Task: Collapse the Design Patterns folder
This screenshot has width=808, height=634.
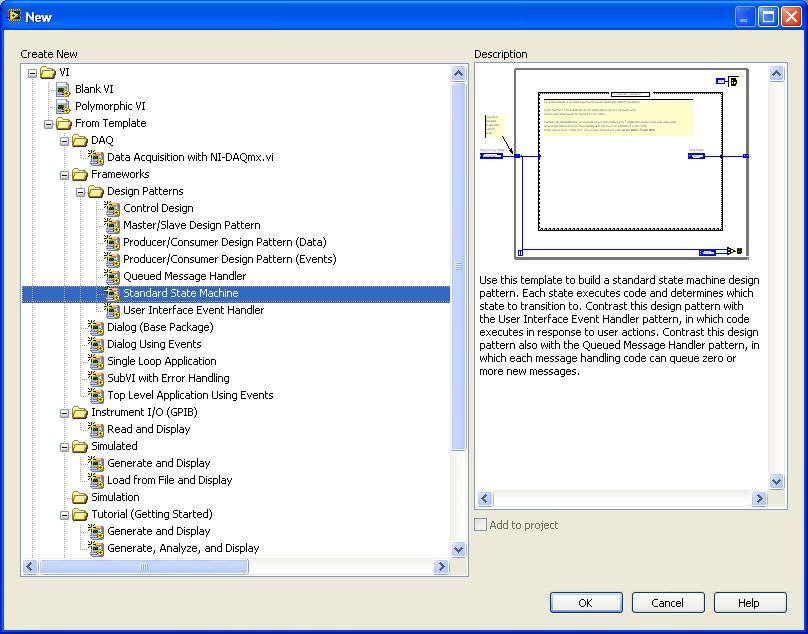Action: pyautogui.click(x=80, y=192)
